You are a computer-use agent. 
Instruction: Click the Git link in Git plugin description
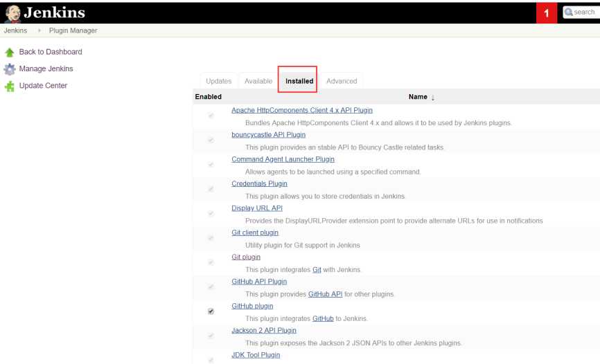coord(317,270)
